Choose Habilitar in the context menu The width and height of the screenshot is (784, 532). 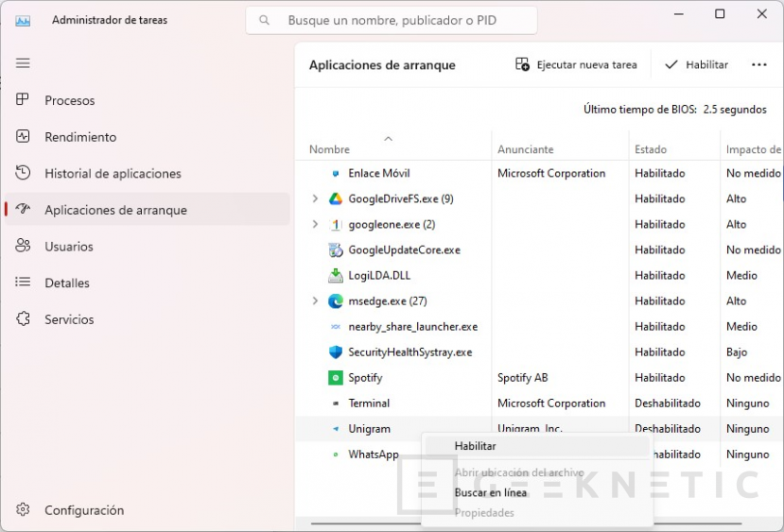tap(475, 446)
